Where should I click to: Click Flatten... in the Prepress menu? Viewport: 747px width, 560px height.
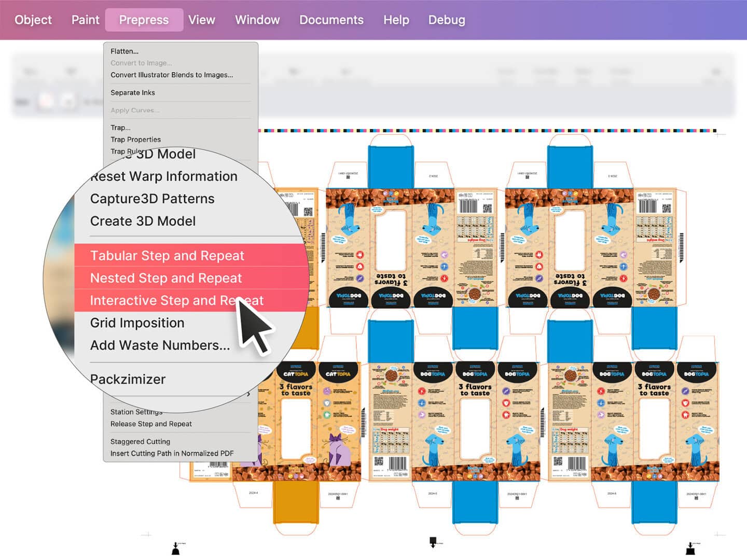125,51
